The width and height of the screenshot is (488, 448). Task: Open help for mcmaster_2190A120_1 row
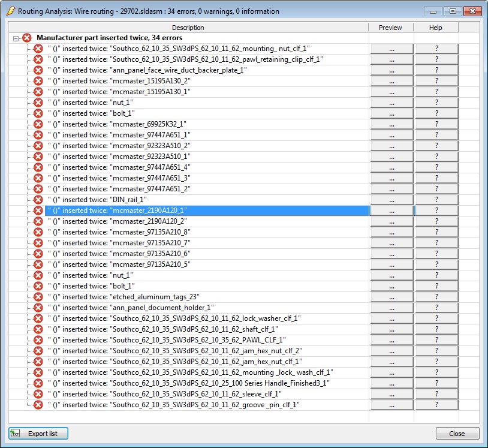click(436, 211)
